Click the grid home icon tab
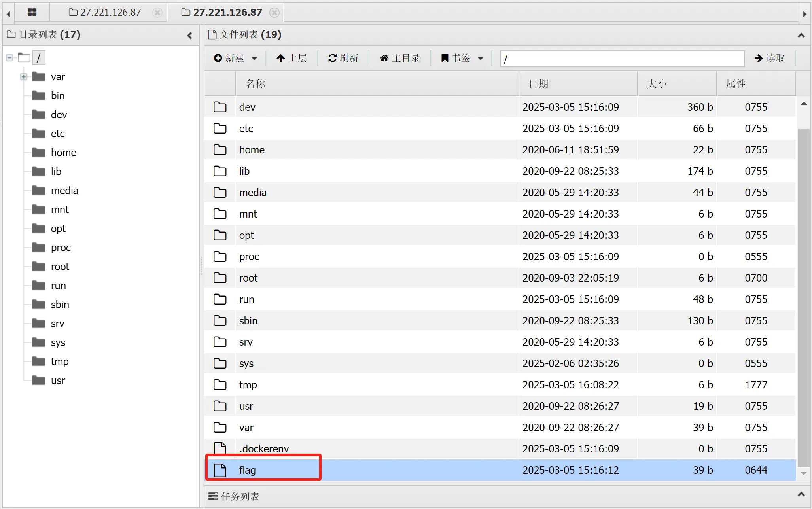812x509 pixels. 32,12
